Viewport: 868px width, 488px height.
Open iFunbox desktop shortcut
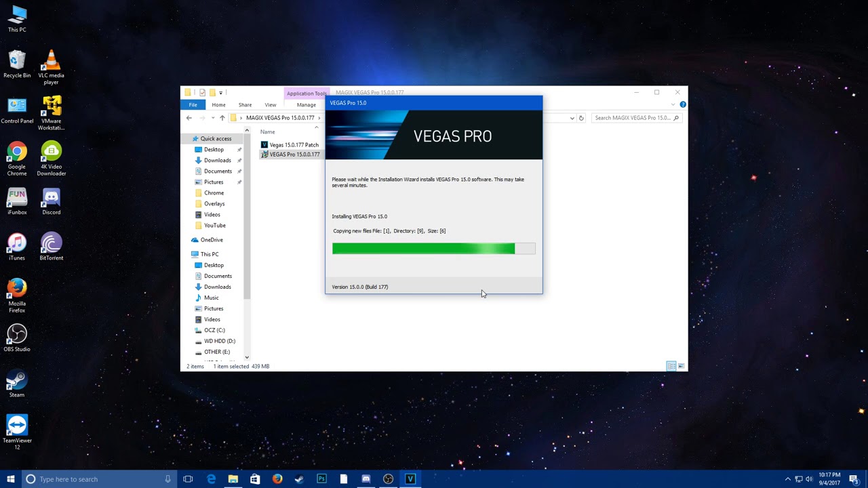coord(17,201)
